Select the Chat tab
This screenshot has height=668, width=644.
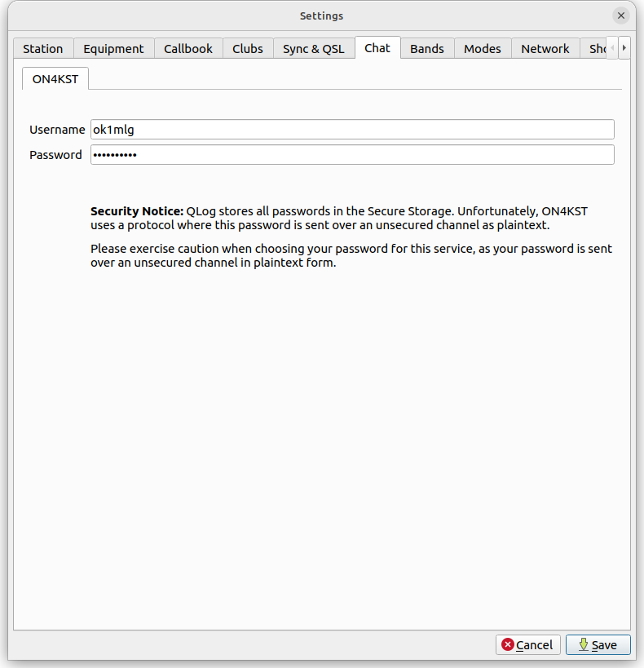tap(377, 48)
